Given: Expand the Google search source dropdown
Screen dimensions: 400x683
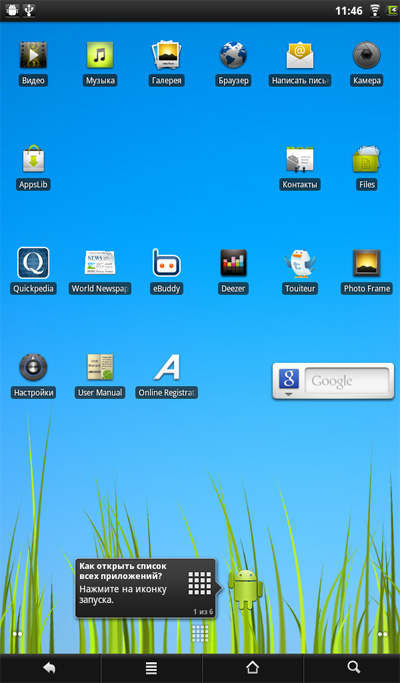Looking at the screenshot, I should [288, 382].
